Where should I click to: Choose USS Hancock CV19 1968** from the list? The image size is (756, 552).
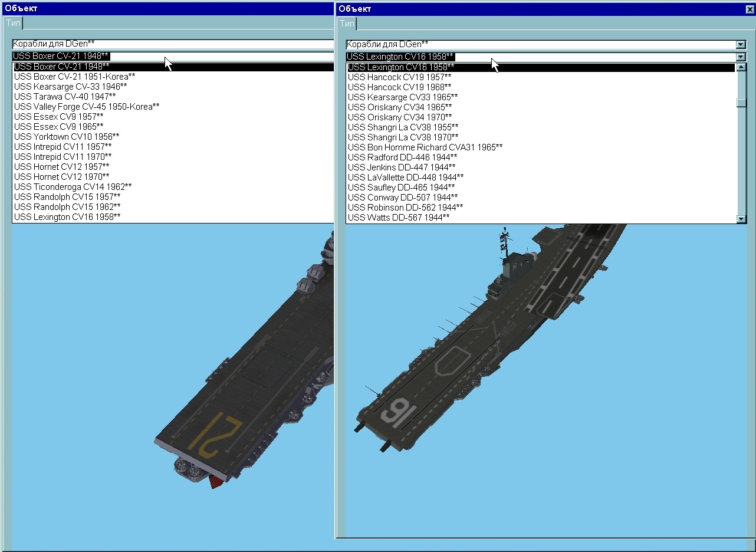(x=541, y=87)
